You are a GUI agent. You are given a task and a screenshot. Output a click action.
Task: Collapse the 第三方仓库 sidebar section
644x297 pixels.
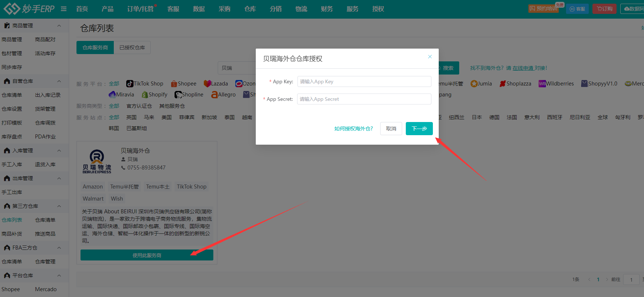pos(59,206)
